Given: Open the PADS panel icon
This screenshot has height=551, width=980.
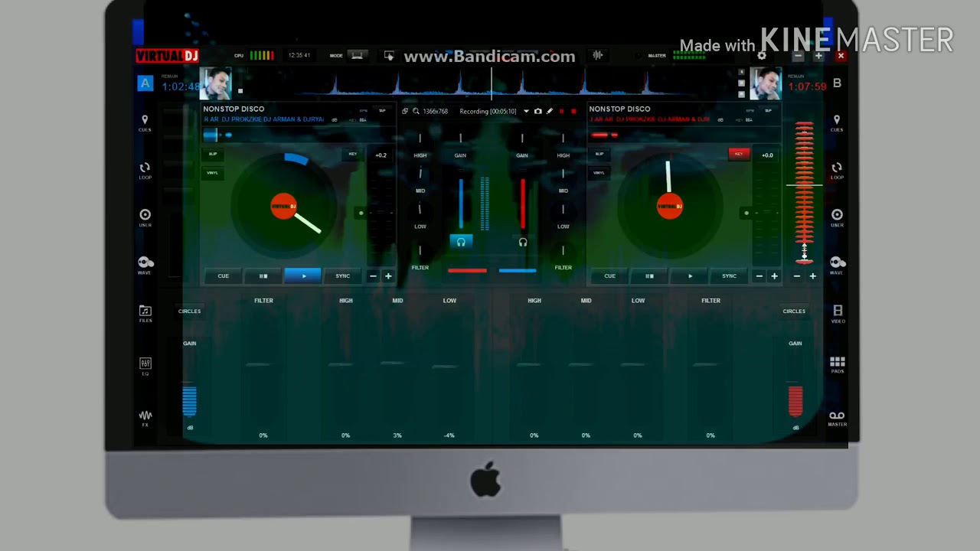Looking at the screenshot, I should (838, 365).
